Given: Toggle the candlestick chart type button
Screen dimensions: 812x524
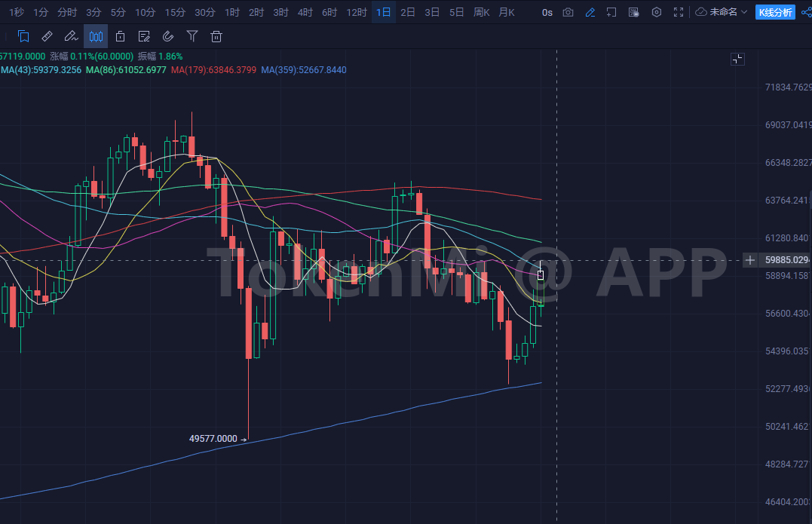Looking at the screenshot, I should (96, 36).
